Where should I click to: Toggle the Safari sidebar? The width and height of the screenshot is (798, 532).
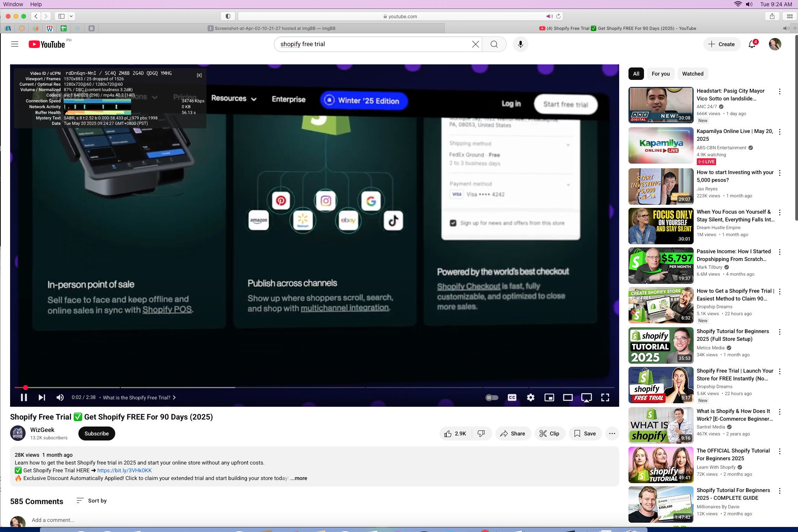(x=61, y=16)
